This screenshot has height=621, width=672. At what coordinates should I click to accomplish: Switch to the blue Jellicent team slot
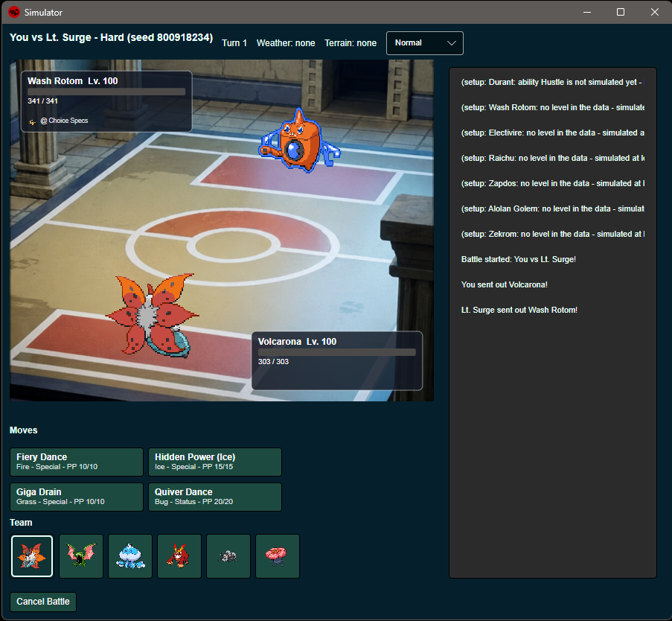[x=130, y=555]
